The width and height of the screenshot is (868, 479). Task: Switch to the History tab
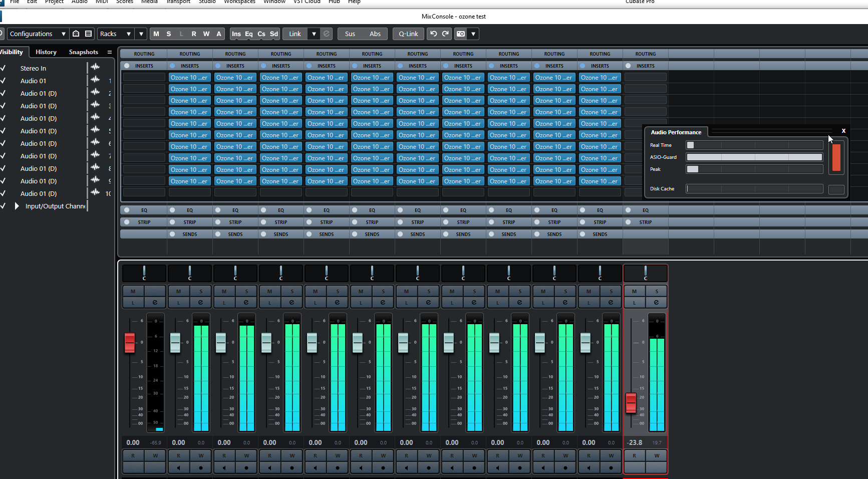46,52
